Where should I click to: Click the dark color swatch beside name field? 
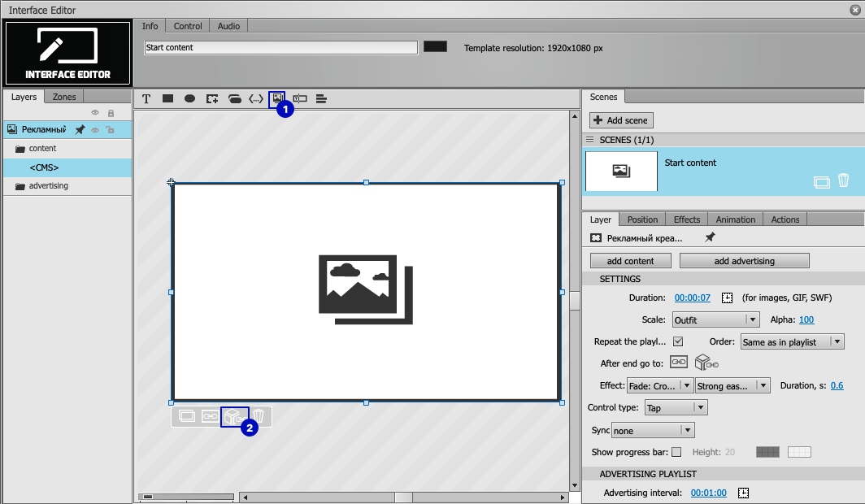click(435, 47)
